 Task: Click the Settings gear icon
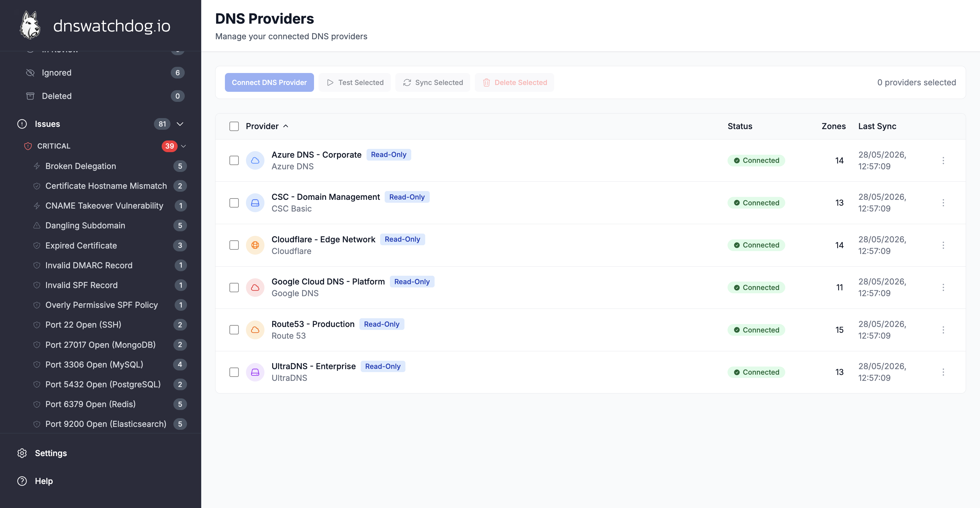[22, 453]
